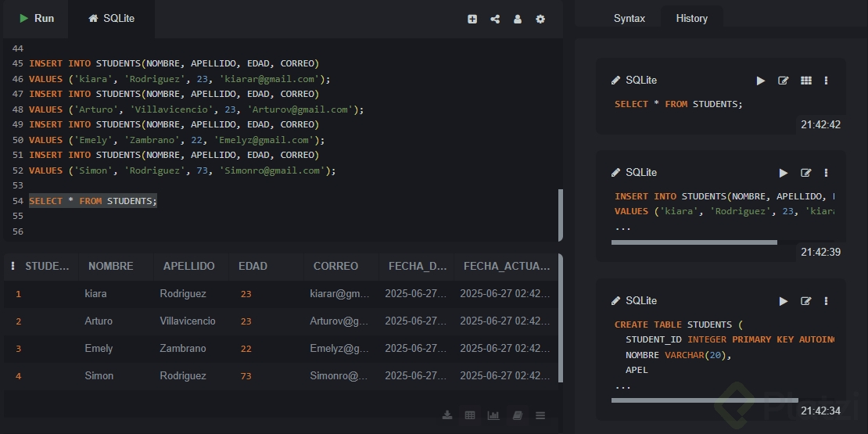
Task: Show results as chart with bar chart icon
Action: tap(493, 415)
